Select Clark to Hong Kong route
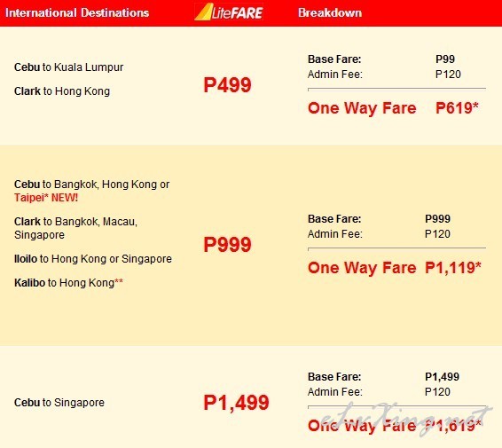The width and height of the screenshot is (502, 448). click(62, 91)
